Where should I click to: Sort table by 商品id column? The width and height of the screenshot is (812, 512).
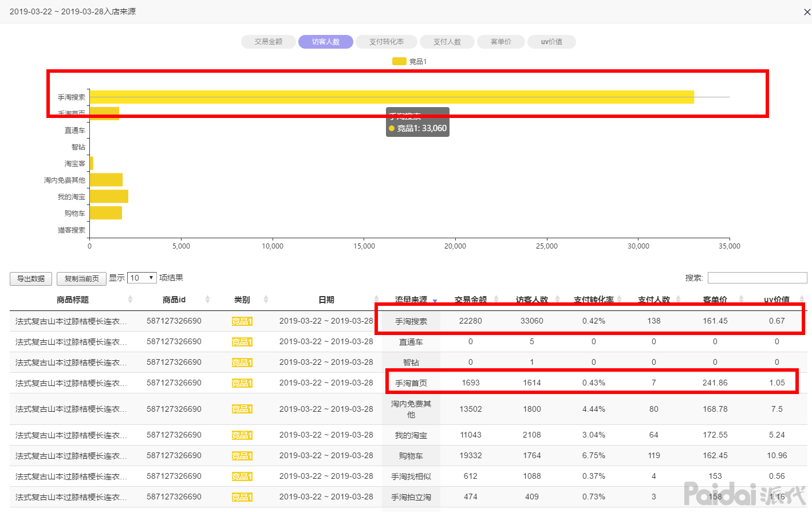(174, 300)
